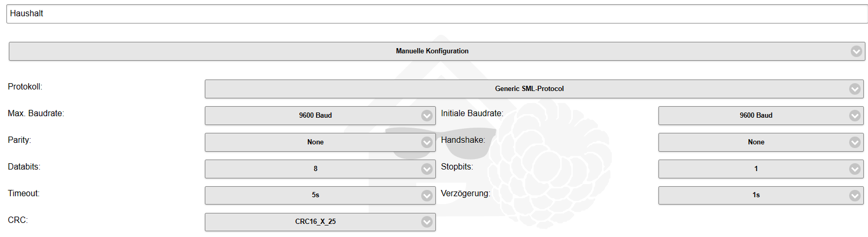Click the chevron icon on Max. Baudrate
The width and height of the screenshot is (868, 237).
tap(427, 116)
